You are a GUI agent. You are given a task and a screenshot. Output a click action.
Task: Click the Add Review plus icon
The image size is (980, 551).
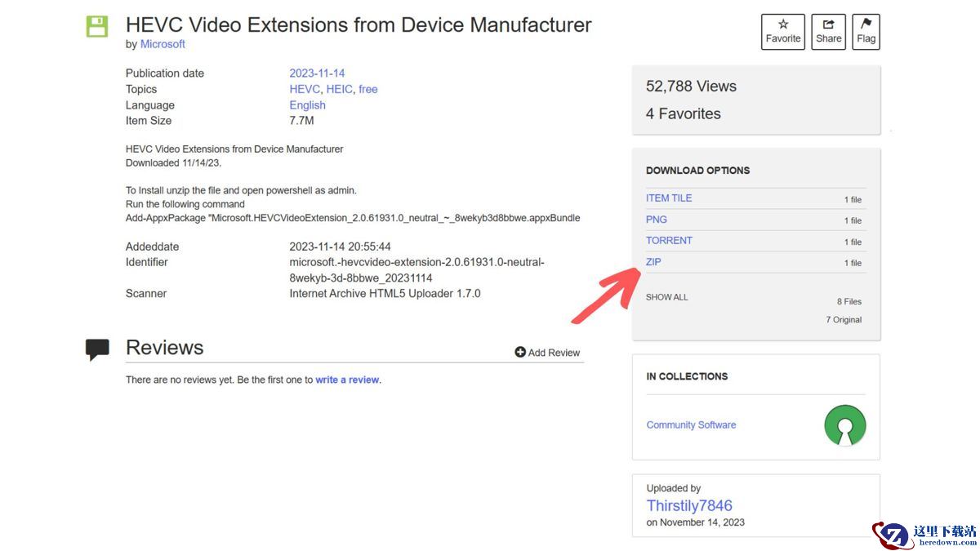click(x=520, y=352)
